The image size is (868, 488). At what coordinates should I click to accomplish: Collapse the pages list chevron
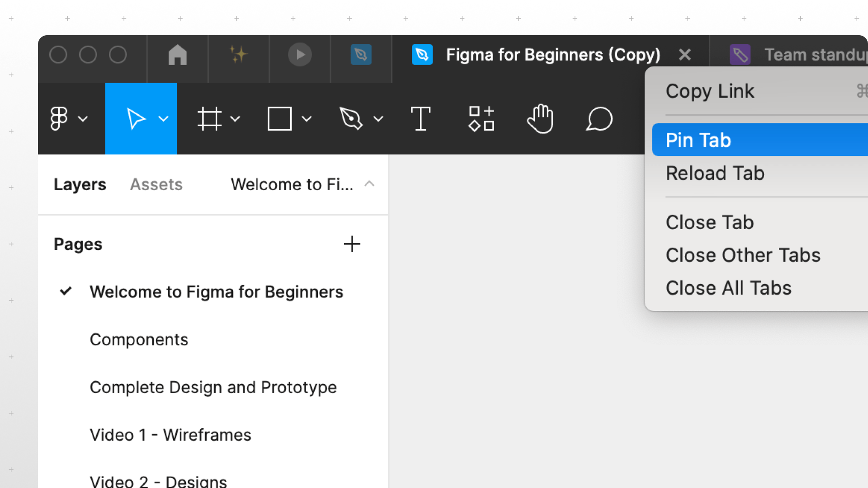pos(369,183)
